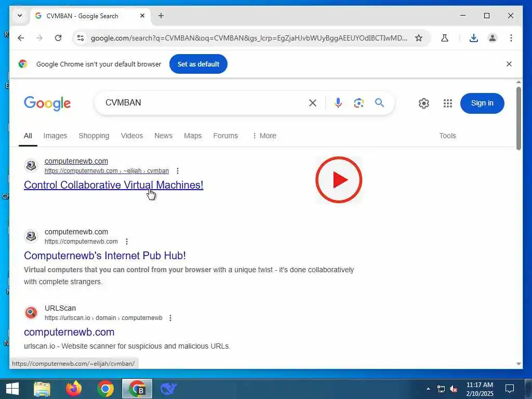Open Google Chrome taskbar icon

[x=105, y=389]
